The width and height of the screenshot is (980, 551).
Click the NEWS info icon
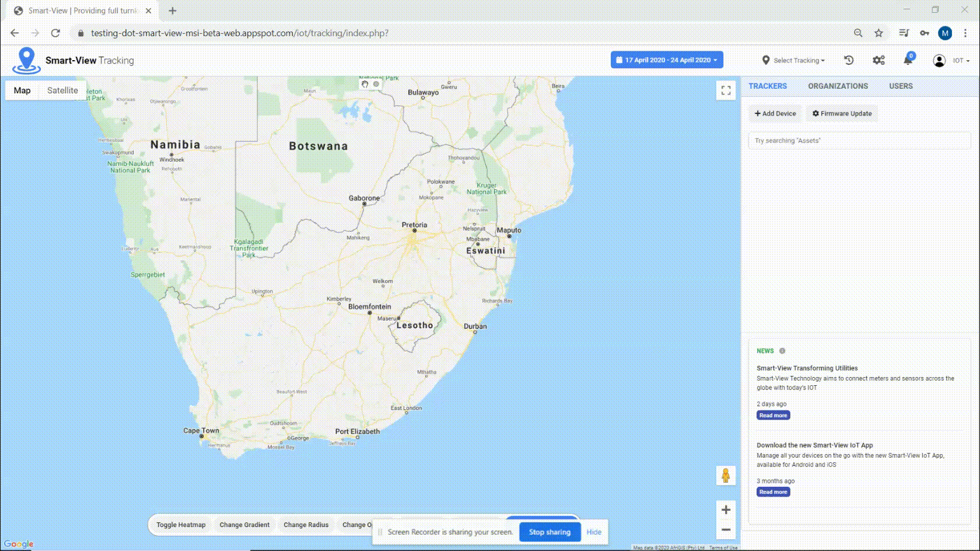point(782,351)
